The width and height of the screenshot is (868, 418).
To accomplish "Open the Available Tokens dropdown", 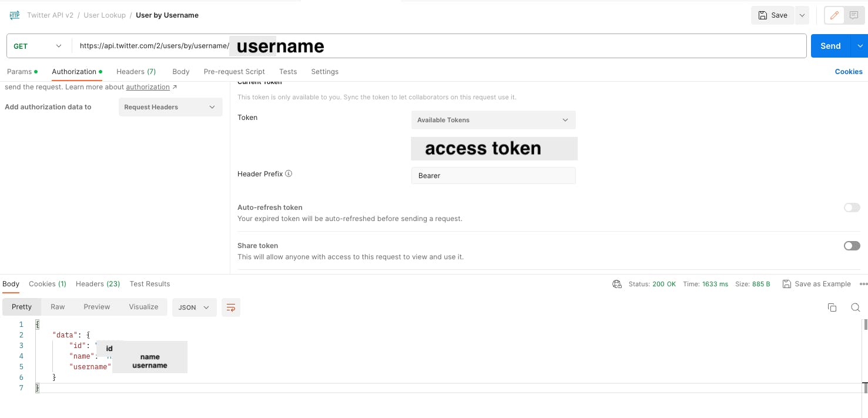I will 494,120.
